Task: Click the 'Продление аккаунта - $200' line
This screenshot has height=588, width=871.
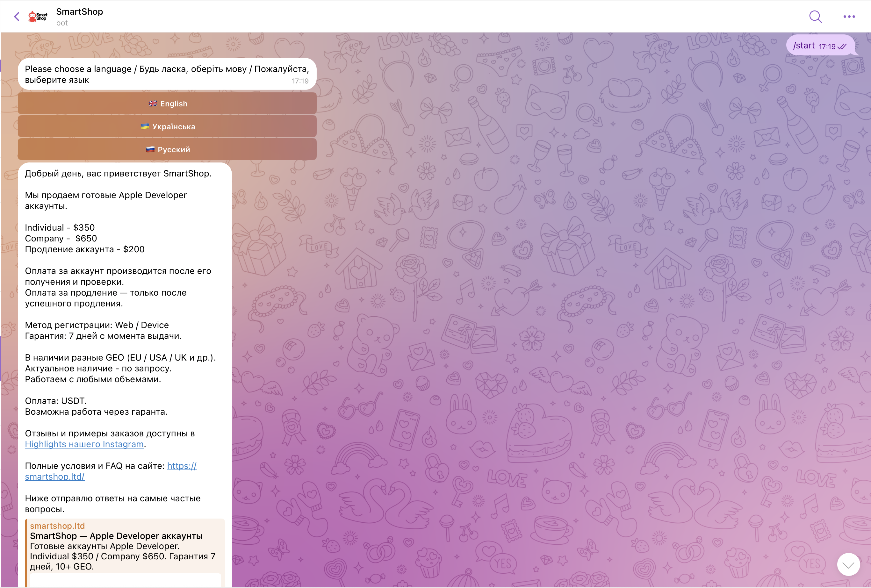Action: [85, 249]
